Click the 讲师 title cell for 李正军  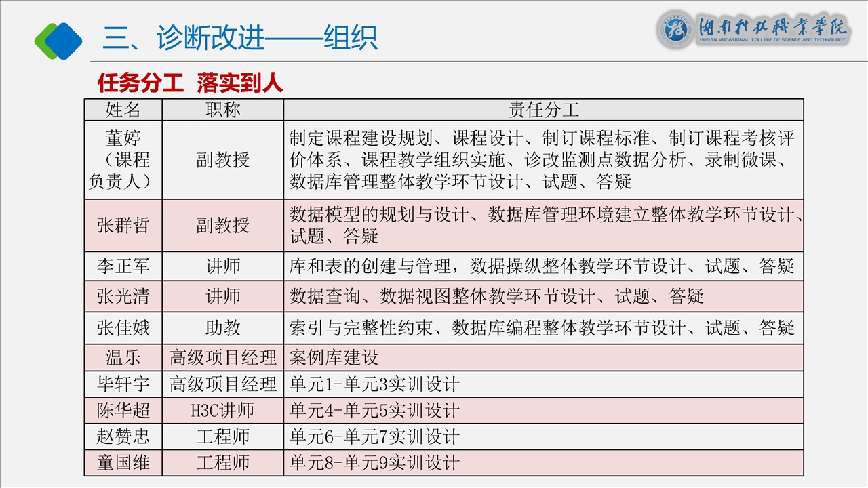pos(222,266)
